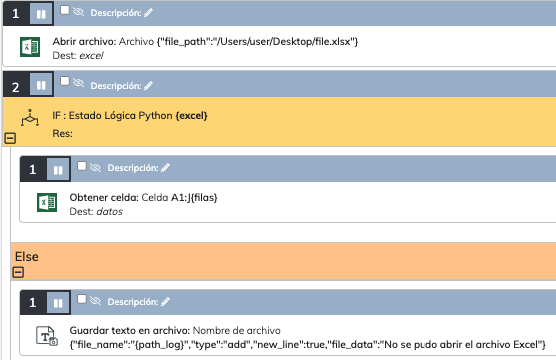Click the text file icon of Guardar texto

(47, 336)
